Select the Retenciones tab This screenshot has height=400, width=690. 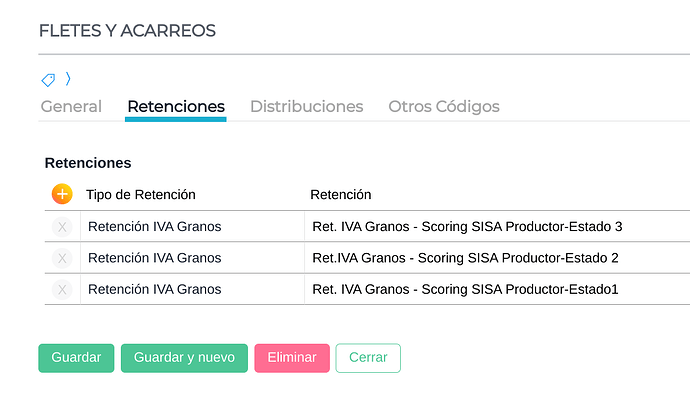click(176, 106)
